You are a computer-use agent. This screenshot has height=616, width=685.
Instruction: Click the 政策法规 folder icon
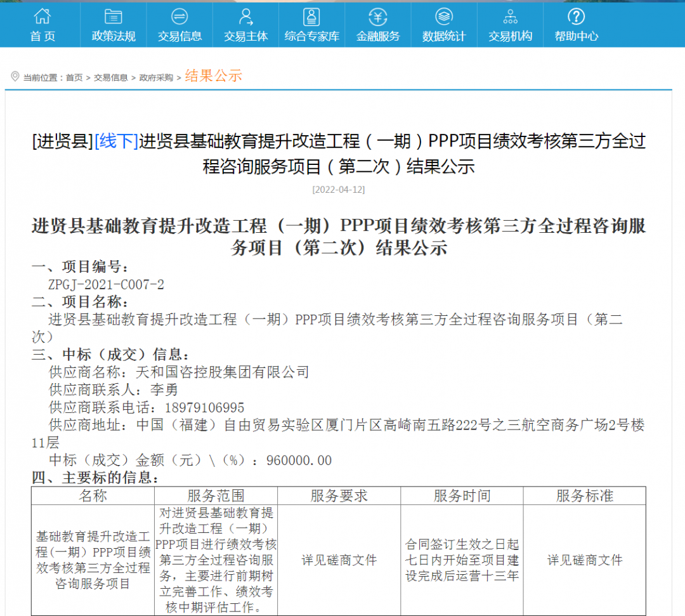click(x=113, y=16)
